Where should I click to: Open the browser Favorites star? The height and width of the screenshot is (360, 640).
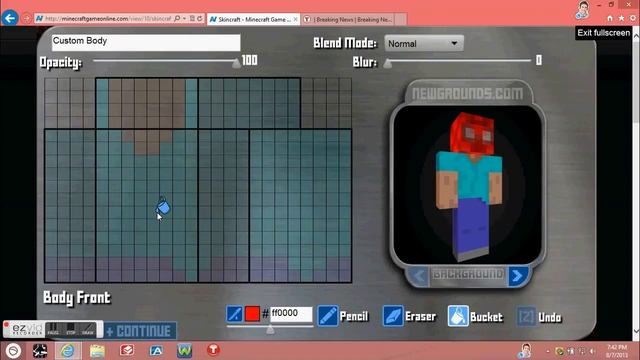[x=621, y=18]
